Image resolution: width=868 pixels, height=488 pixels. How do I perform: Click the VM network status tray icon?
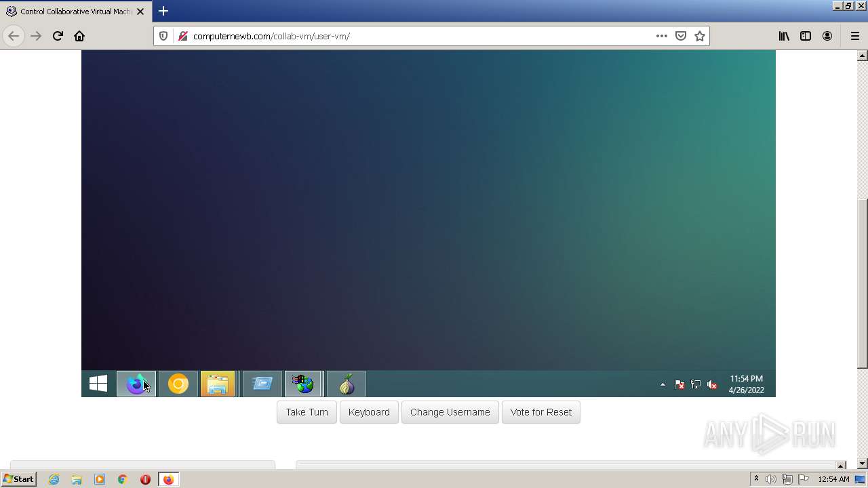(696, 384)
